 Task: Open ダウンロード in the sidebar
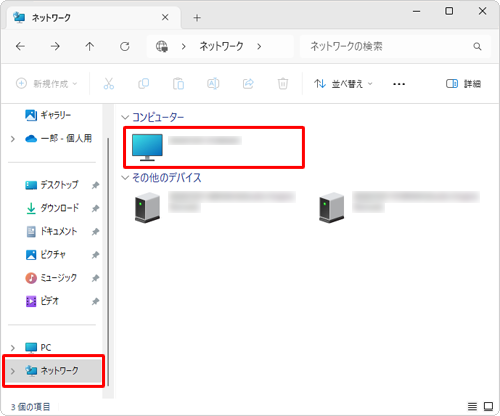(52, 208)
